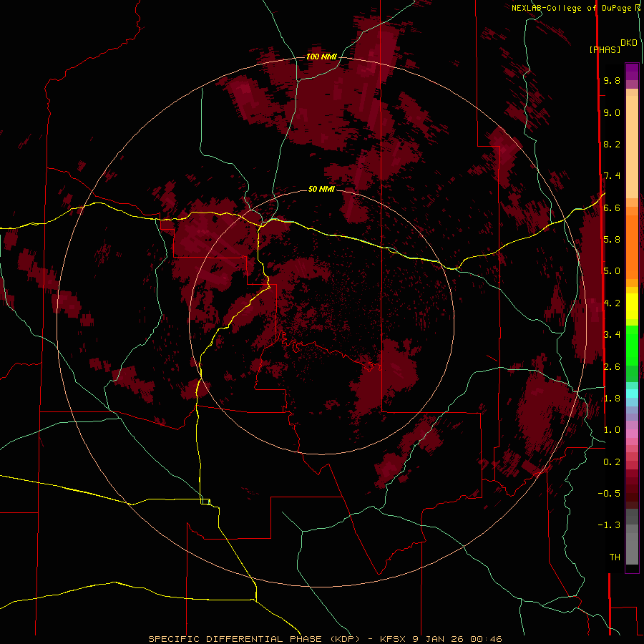Click the orange segment of the color bar
Screen dimensions: 644x644
point(632,246)
